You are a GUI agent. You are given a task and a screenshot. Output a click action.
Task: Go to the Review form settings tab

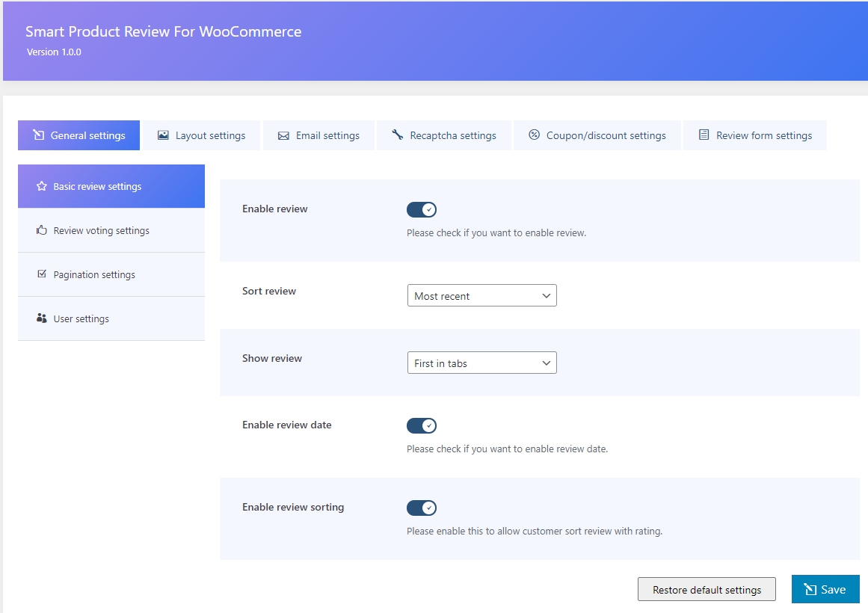tap(755, 135)
